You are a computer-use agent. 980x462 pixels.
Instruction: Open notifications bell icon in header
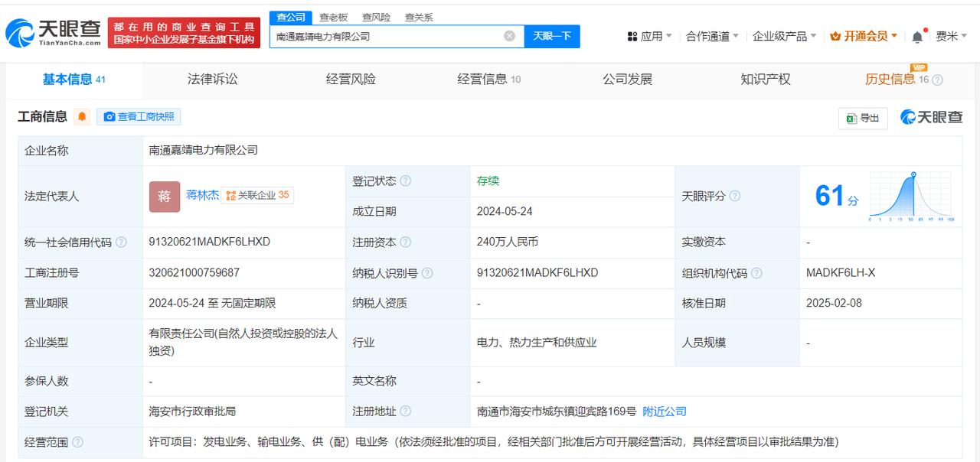point(916,37)
